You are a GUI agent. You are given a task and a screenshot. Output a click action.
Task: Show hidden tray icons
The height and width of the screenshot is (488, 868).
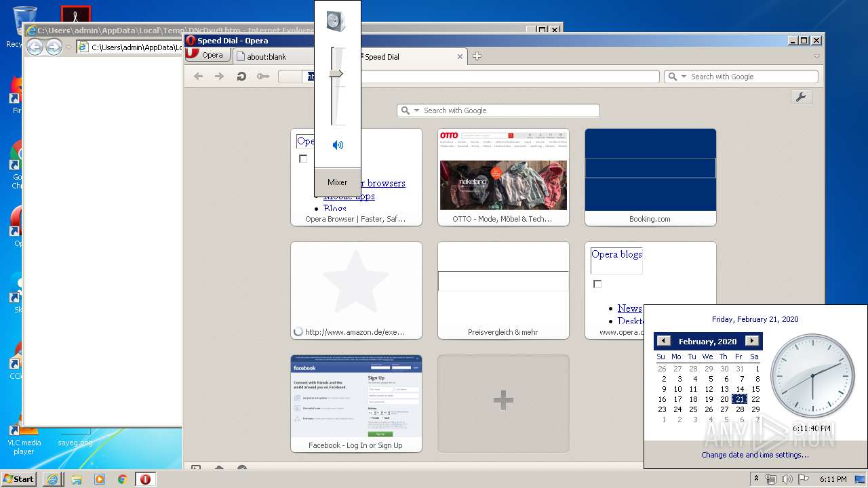[x=756, y=479]
